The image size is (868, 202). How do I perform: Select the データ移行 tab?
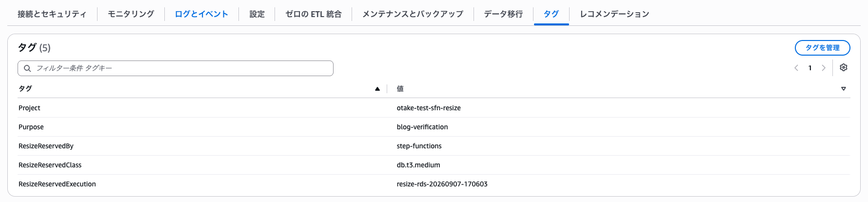[x=503, y=14]
